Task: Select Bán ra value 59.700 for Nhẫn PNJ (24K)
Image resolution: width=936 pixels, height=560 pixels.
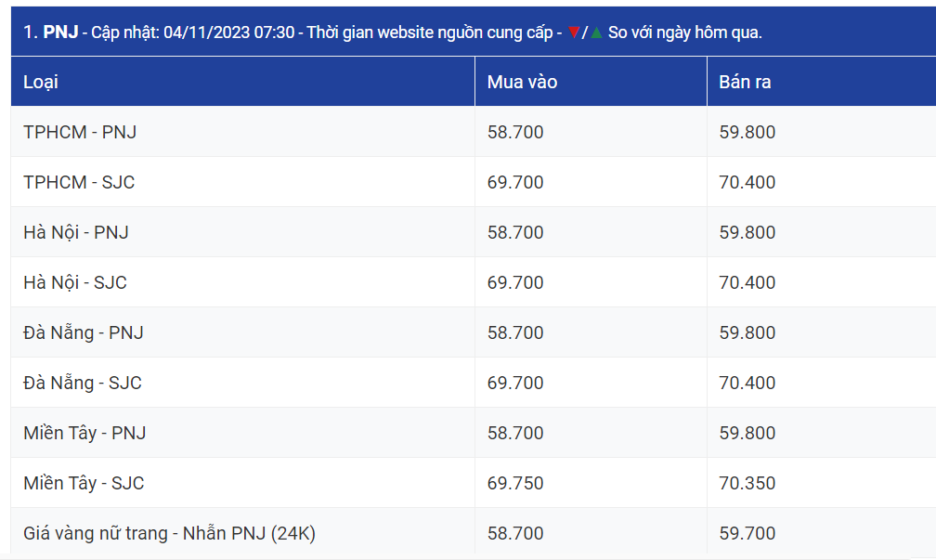Action: [747, 533]
